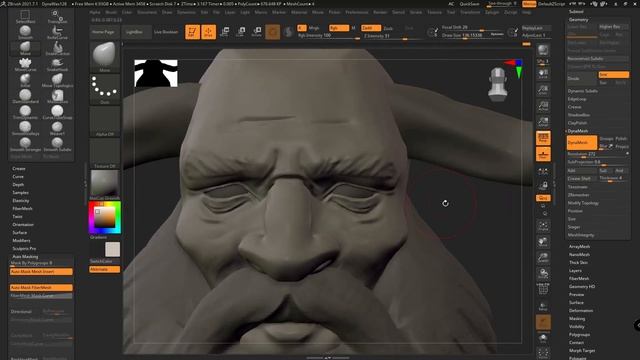Expand the Dynamic Subdiv section
640x360 pixels.
(583, 91)
